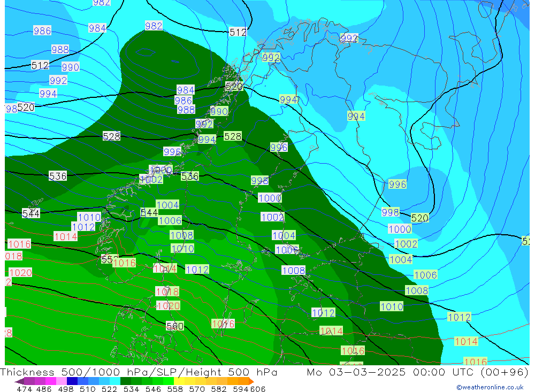Click the 500/1000 text in the title
The height and width of the screenshot is (392, 535).
coord(91,372)
